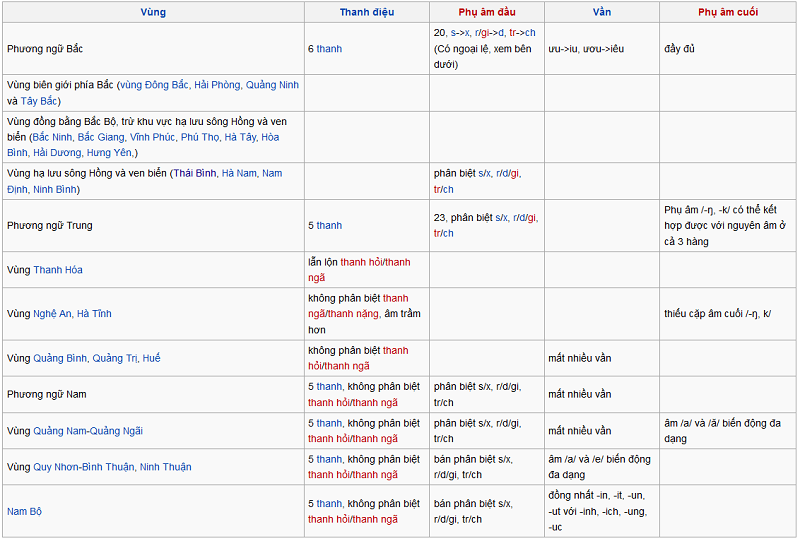Open the vùng Đông Bắc link

click(154, 85)
